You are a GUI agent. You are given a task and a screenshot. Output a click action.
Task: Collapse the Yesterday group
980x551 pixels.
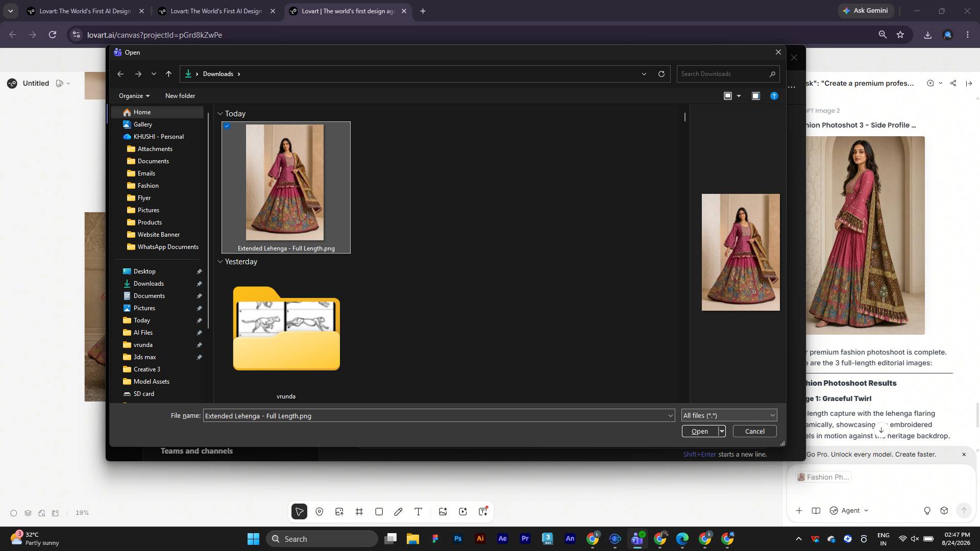pos(220,262)
